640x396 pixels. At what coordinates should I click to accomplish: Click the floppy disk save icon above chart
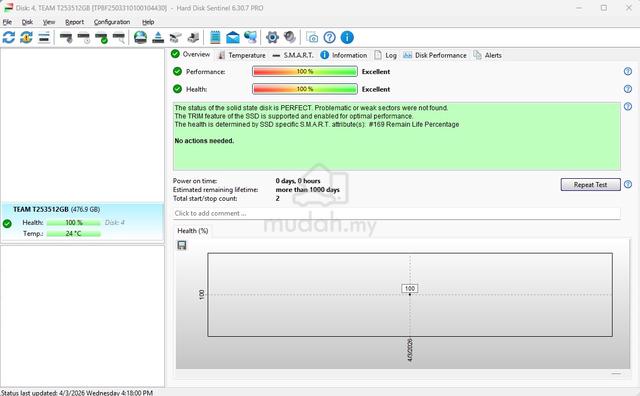[x=182, y=245]
